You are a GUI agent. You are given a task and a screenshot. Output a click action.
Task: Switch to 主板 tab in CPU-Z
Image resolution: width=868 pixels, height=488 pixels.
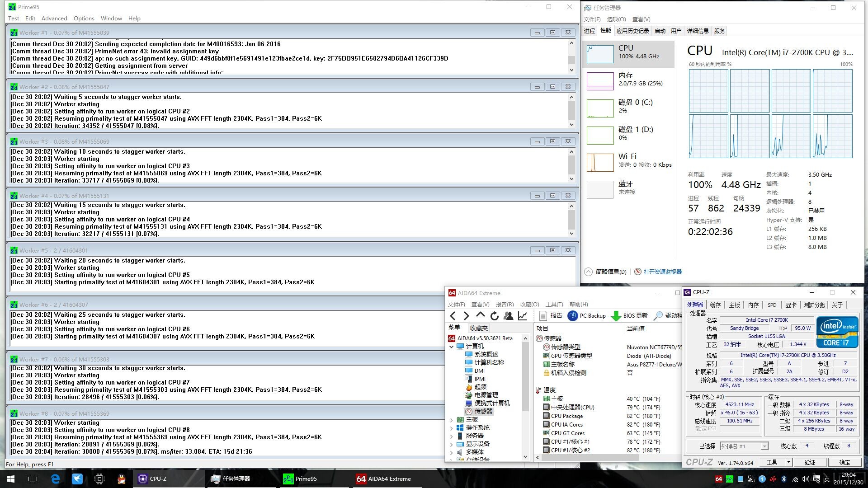click(x=734, y=305)
